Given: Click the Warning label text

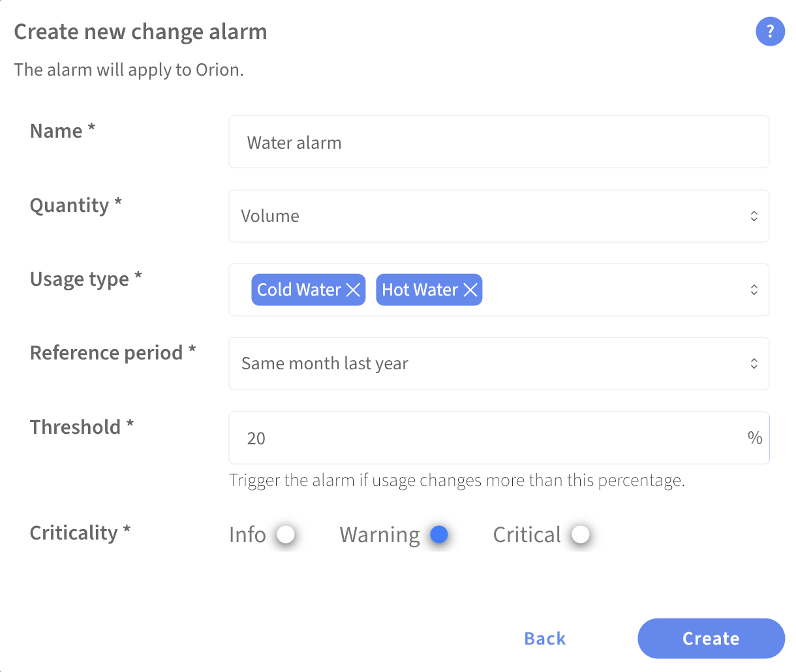Looking at the screenshot, I should [380, 534].
